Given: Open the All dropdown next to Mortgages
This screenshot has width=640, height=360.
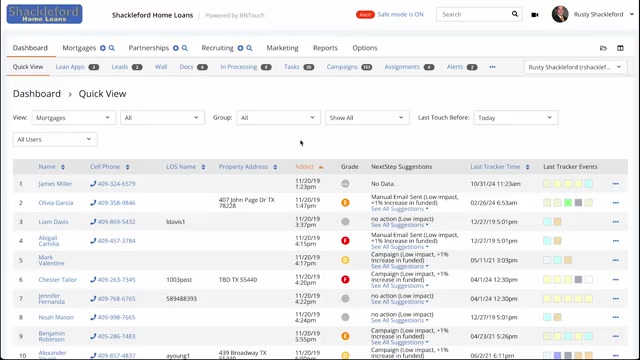Looking at the screenshot, I should pyautogui.click(x=162, y=118).
